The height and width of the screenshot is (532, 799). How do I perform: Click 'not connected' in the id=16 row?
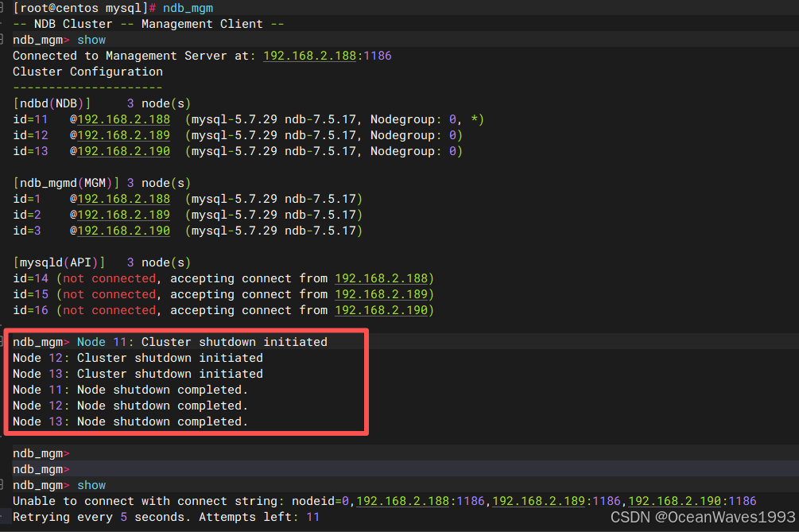[109, 310]
